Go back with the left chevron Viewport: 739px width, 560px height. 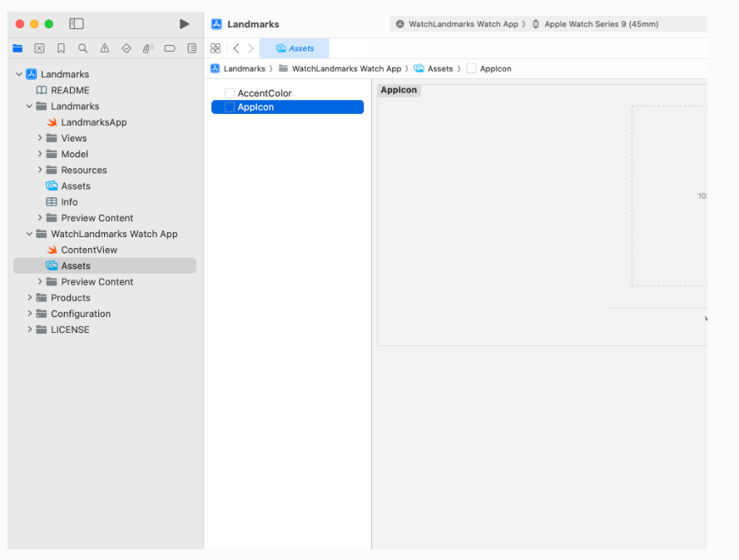pyautogui.click(x=236, y=48)
